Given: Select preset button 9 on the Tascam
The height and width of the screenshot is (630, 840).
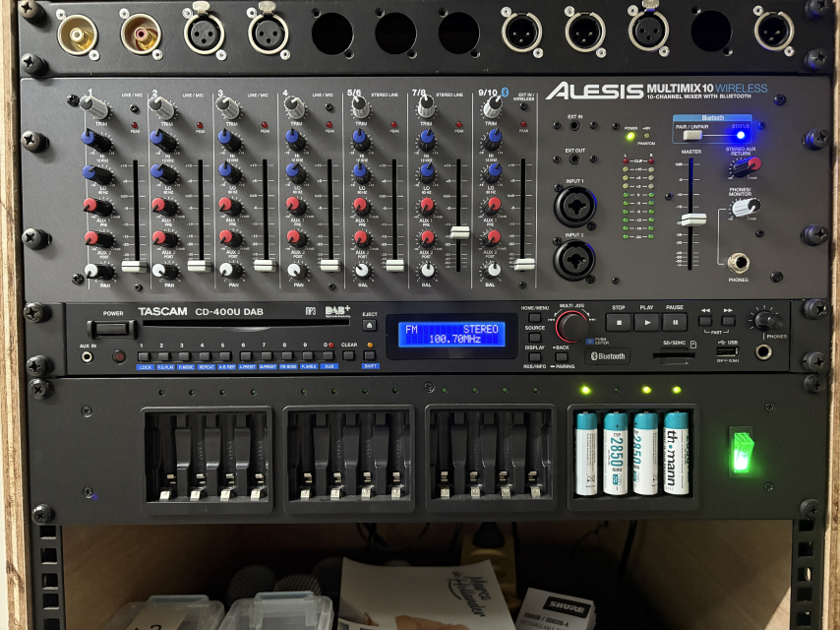Looking at the screenshot, I should 307,355.
